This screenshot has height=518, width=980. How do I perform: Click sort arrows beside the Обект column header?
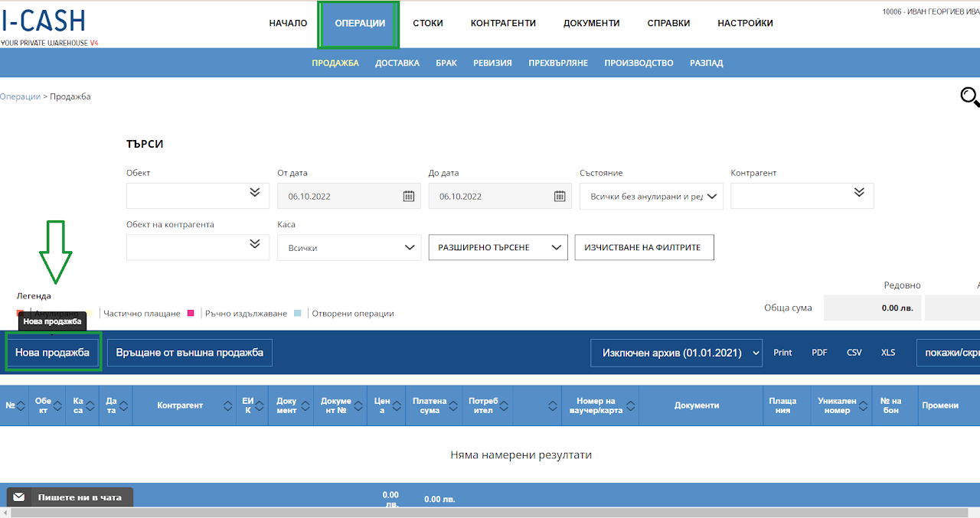click(59, 406)
